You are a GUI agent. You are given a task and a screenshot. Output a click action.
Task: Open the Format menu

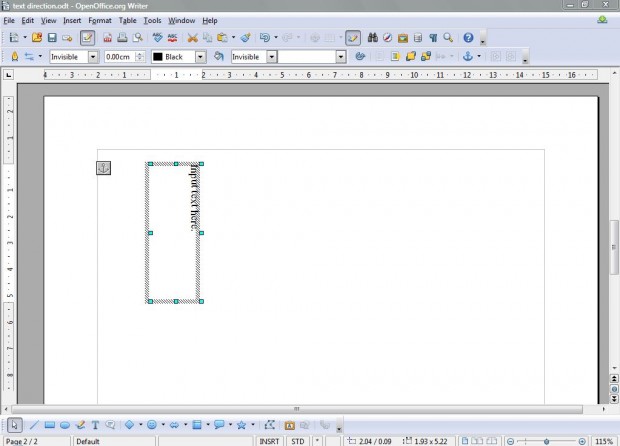point(100,20)
